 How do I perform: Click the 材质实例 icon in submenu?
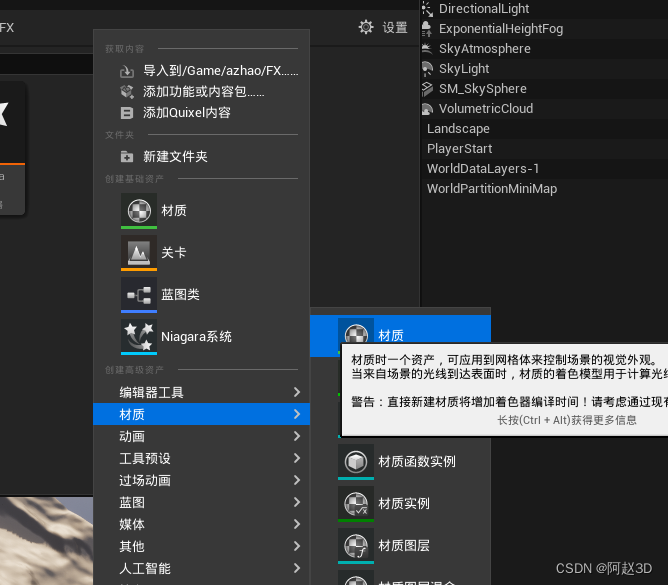click(x=356, y=504)
